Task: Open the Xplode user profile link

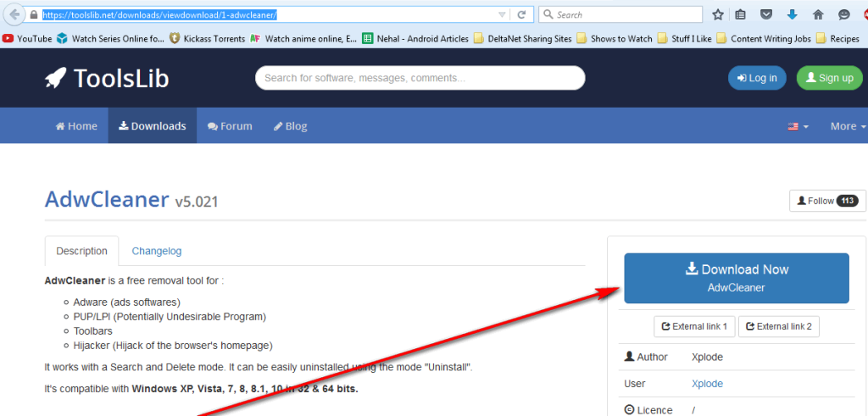Action: pyautogui.click(x=707, y=384)
